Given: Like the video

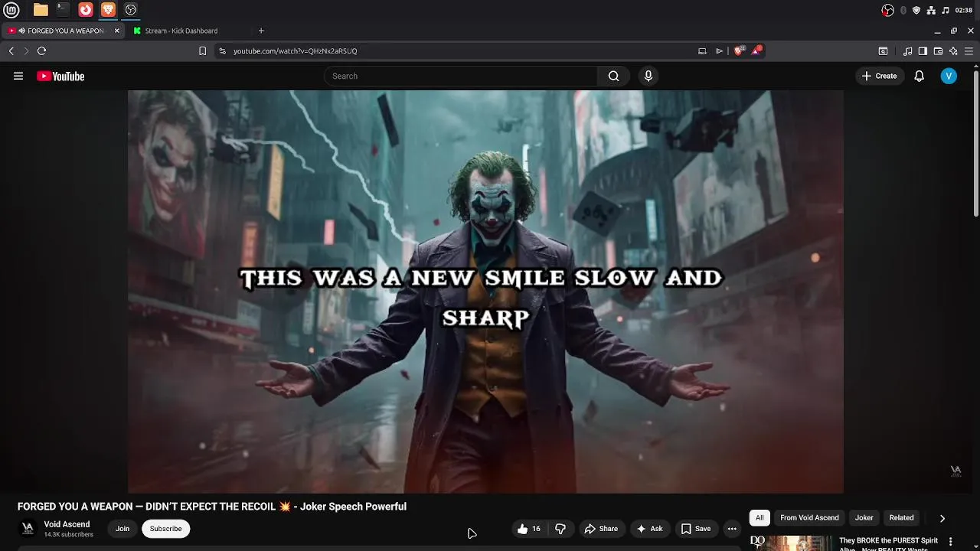Looking at the screenshot, I should coord(528,529).
